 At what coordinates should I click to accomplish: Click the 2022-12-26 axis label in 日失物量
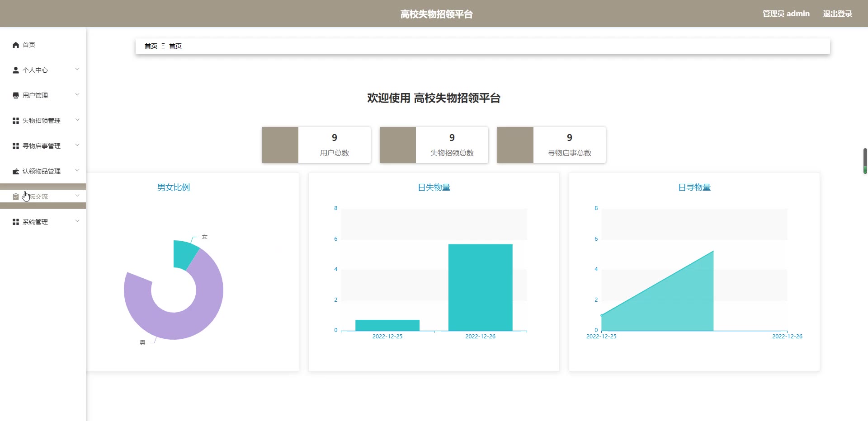pyautogui.click(x=481, y=337)
